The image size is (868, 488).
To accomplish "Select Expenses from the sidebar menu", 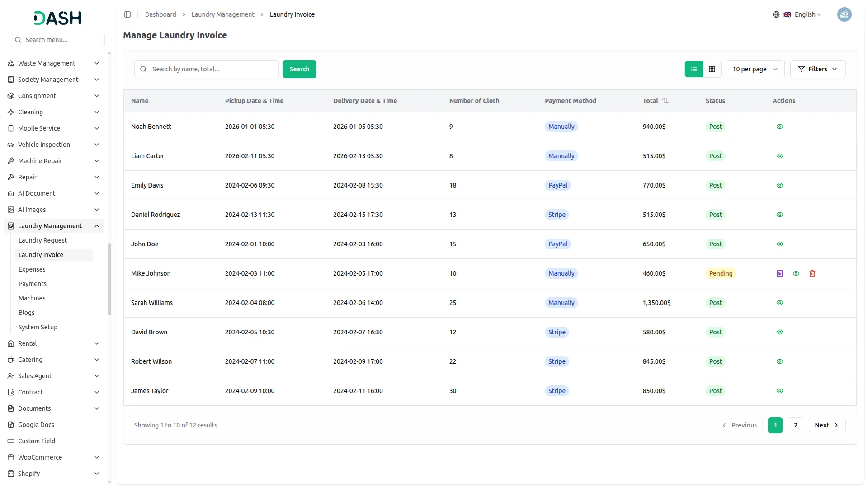I will coord(32,269).
